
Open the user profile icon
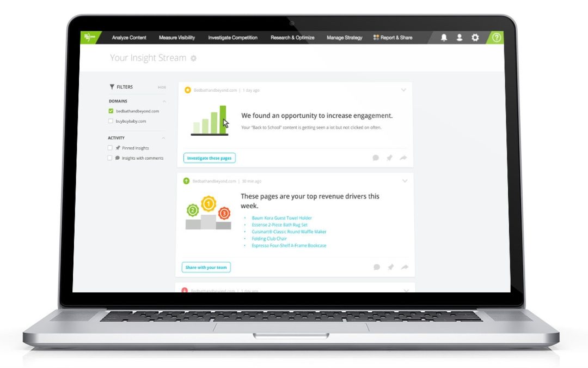point(460,37)
